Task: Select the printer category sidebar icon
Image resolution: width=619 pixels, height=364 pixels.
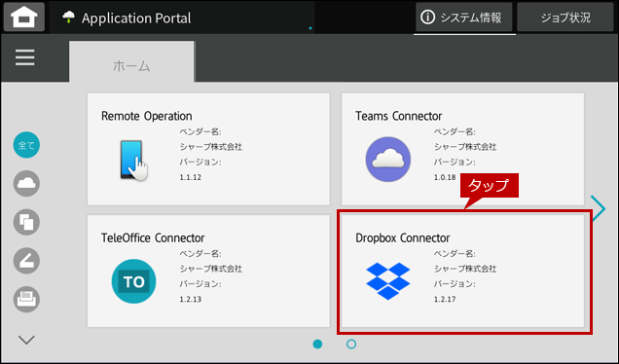Action: (26, 299)
